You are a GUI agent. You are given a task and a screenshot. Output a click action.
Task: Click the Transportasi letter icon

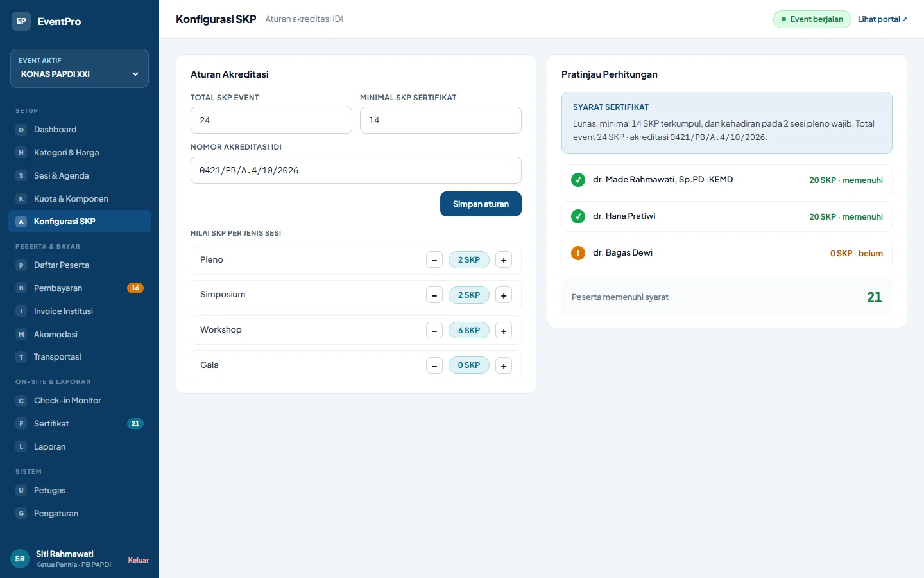click(21, 357)
